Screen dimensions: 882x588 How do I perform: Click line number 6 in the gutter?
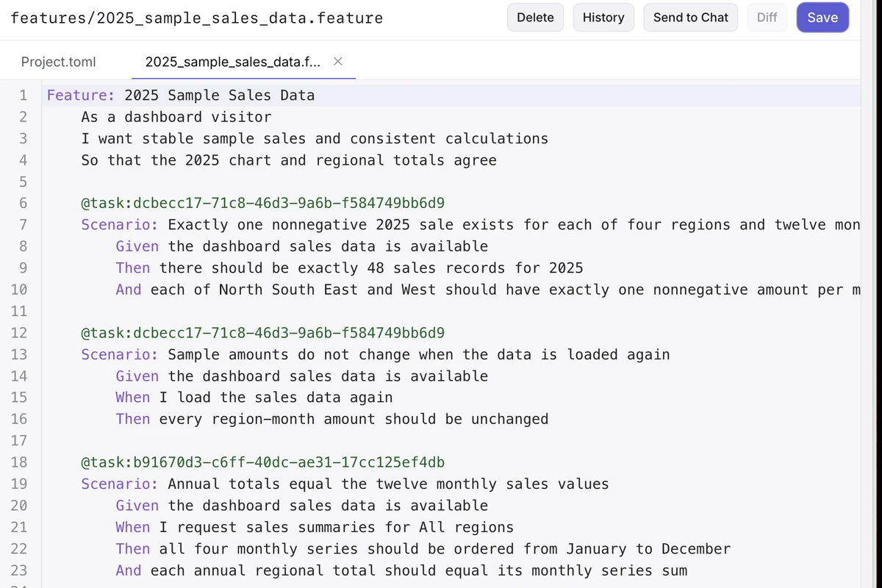point(24,204)
